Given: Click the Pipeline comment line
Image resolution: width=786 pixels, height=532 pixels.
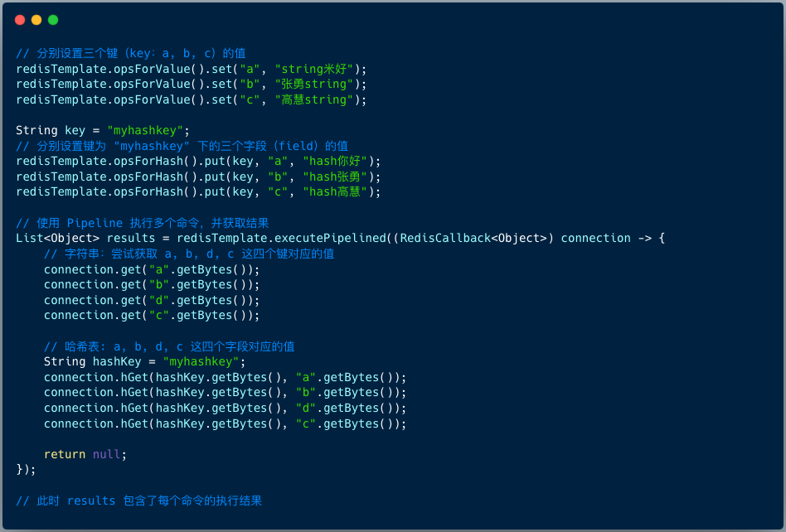Looking at the screenshot, I should point(143,224).
